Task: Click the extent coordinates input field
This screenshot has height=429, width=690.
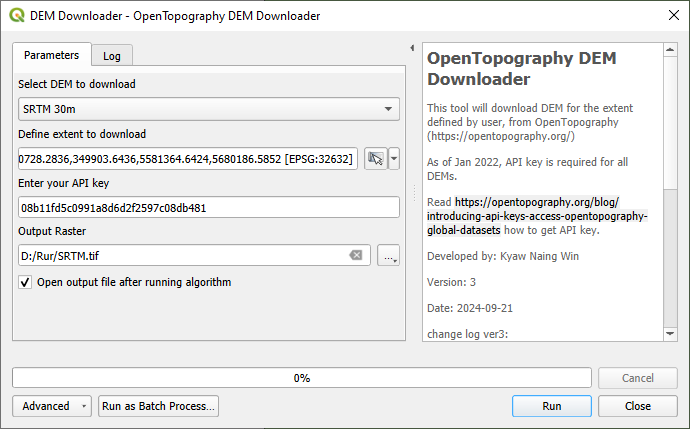Action: (188, 158)
